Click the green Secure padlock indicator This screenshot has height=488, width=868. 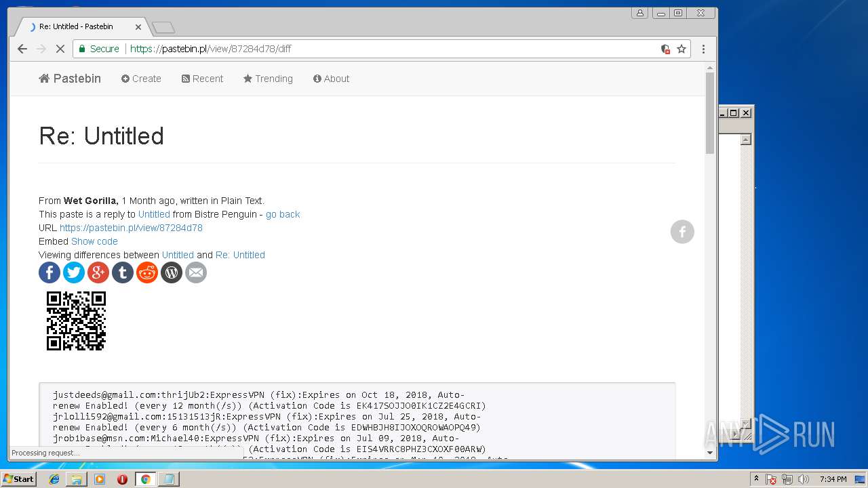(99, 49)
